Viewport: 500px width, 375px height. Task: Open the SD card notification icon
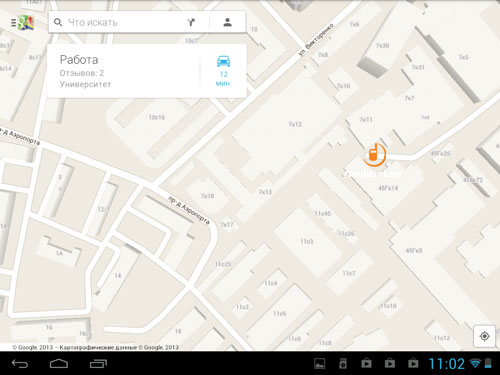coord(343,364)
